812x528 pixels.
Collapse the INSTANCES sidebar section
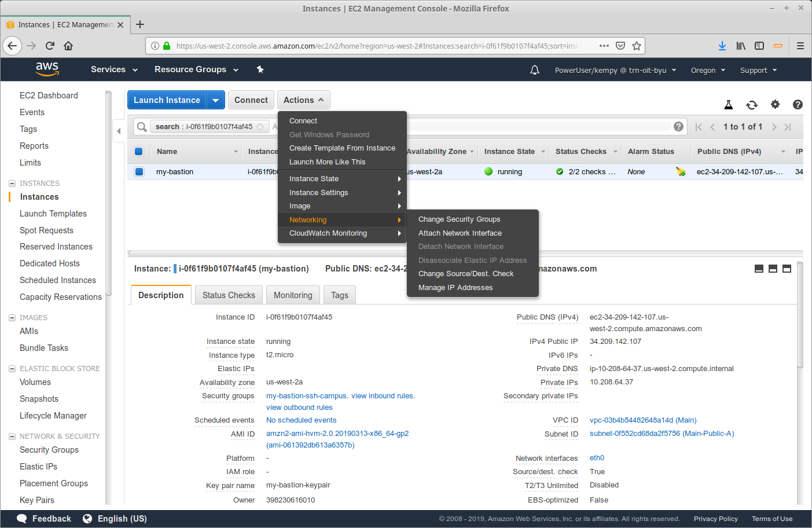(12, 184)
